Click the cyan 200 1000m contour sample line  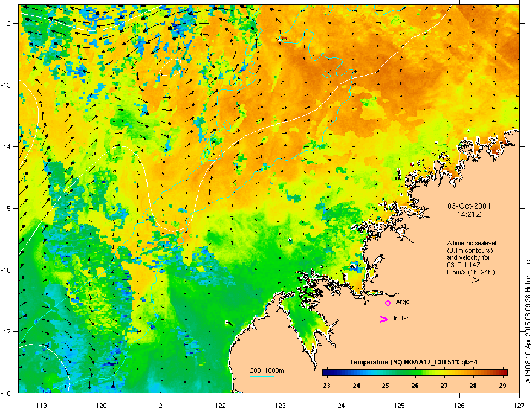pyautogui.click(x=262, y=377)
